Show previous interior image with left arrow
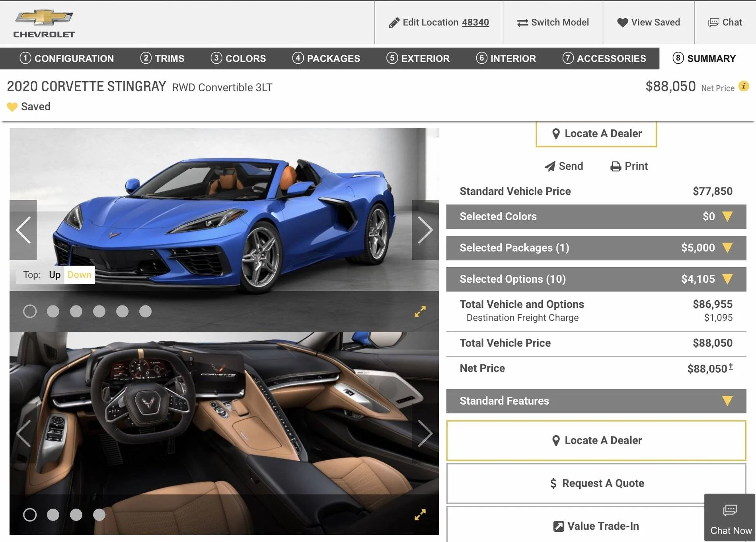Screen dimensions: 756x542 (x=23, y=433)
